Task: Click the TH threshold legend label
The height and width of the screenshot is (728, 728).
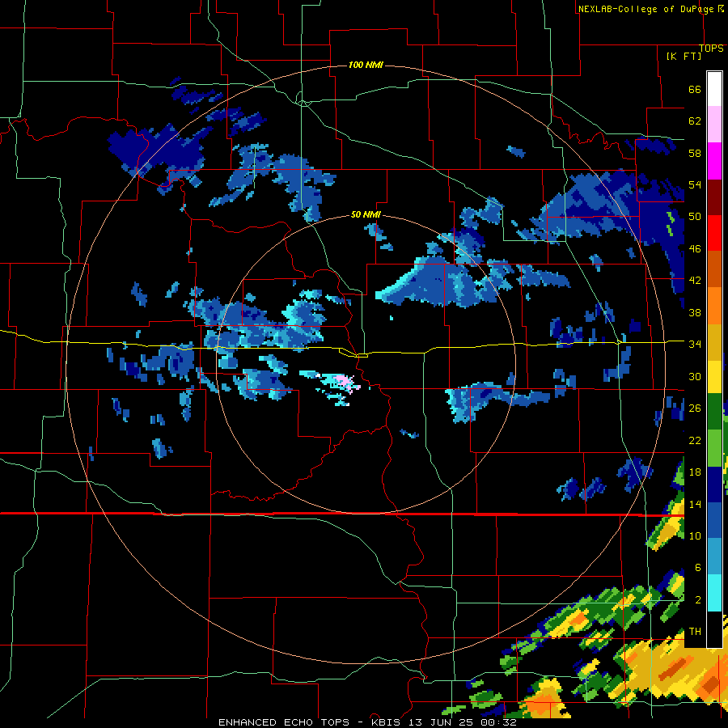Action: point(695,632)
